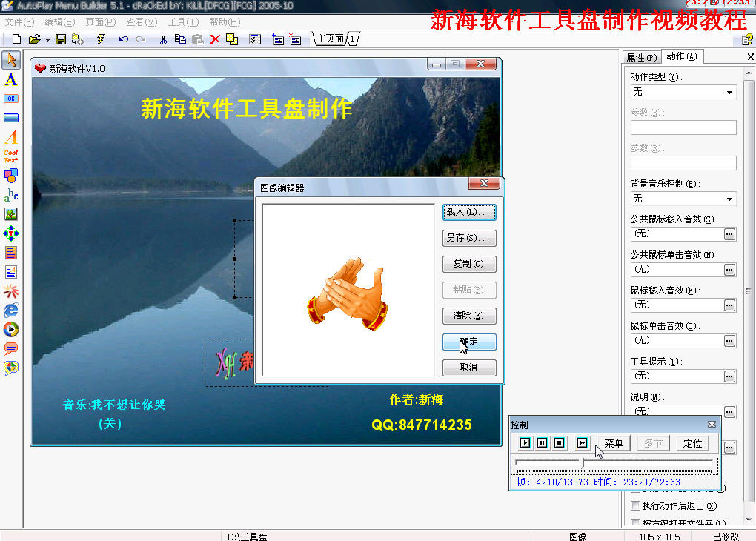Click 载入 button in image editor
The height and width of the screenshot is (541, 756).
(x=469, y=212)
